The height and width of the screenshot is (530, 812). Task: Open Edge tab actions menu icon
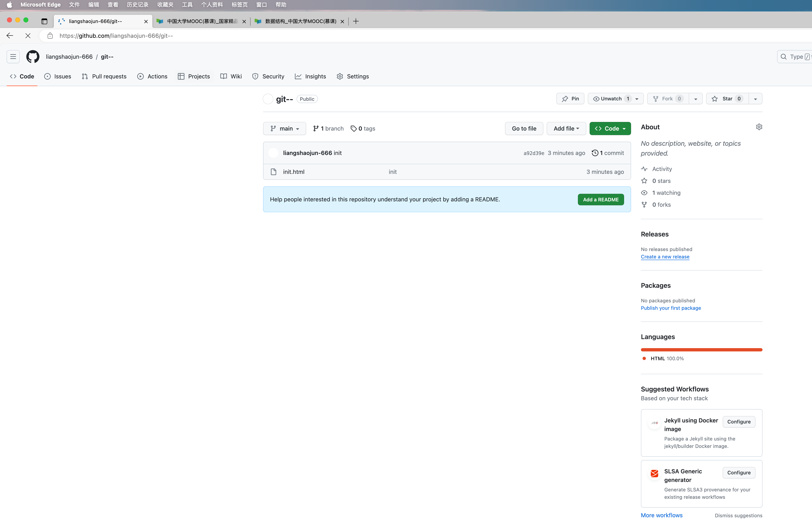point(44,21)
